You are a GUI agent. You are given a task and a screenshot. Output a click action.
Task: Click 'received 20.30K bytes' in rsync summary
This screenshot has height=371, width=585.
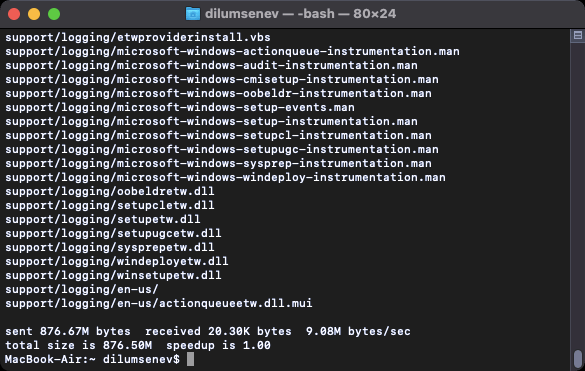click(218, 331)
